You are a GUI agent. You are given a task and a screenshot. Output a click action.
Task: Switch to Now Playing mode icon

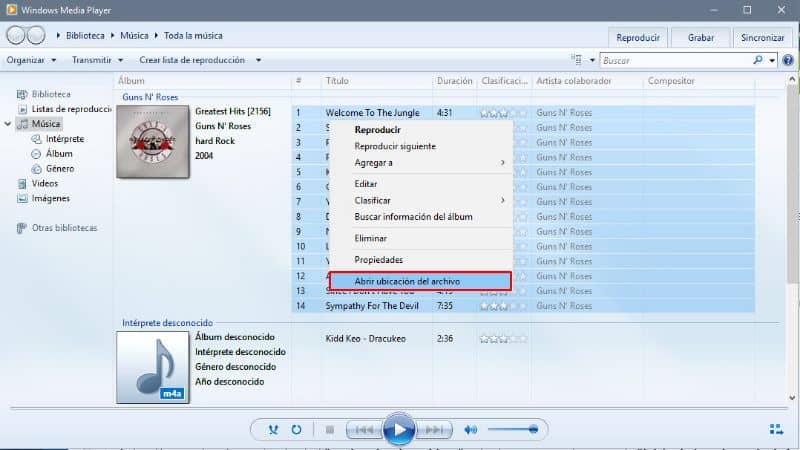click(x=776, y=430)
